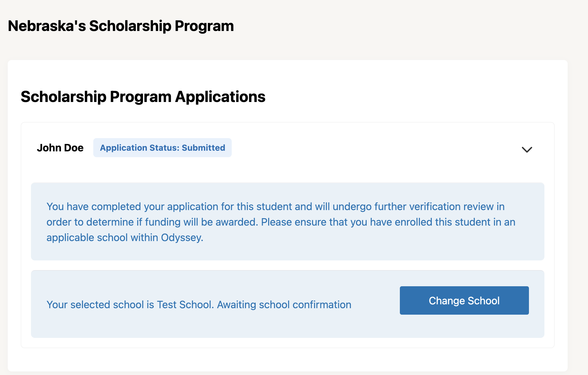Click 'Nebraska's' in the page title
Screen dimensions: 588x375
point(47,26)
